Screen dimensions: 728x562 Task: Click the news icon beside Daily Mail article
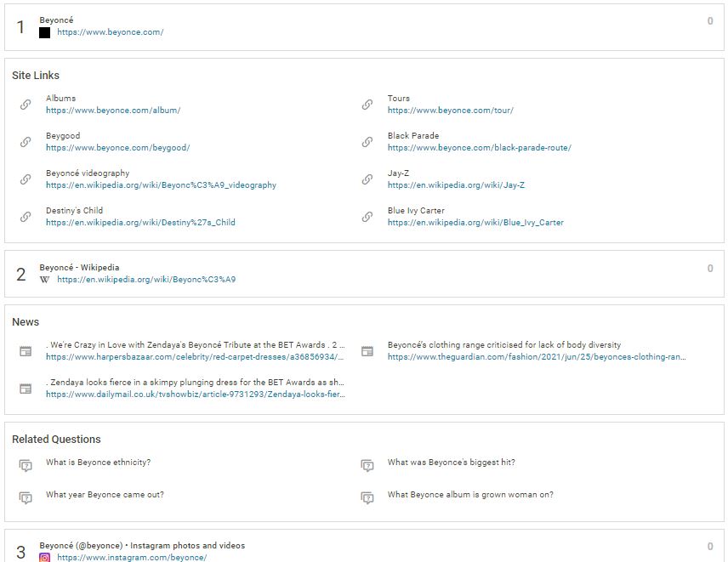pyautogui.click(x=26, y=389)
